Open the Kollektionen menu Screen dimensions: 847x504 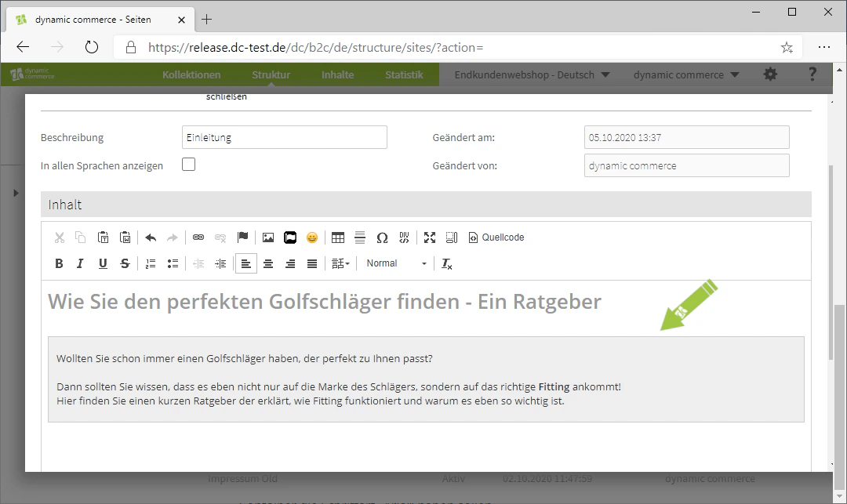191,74
